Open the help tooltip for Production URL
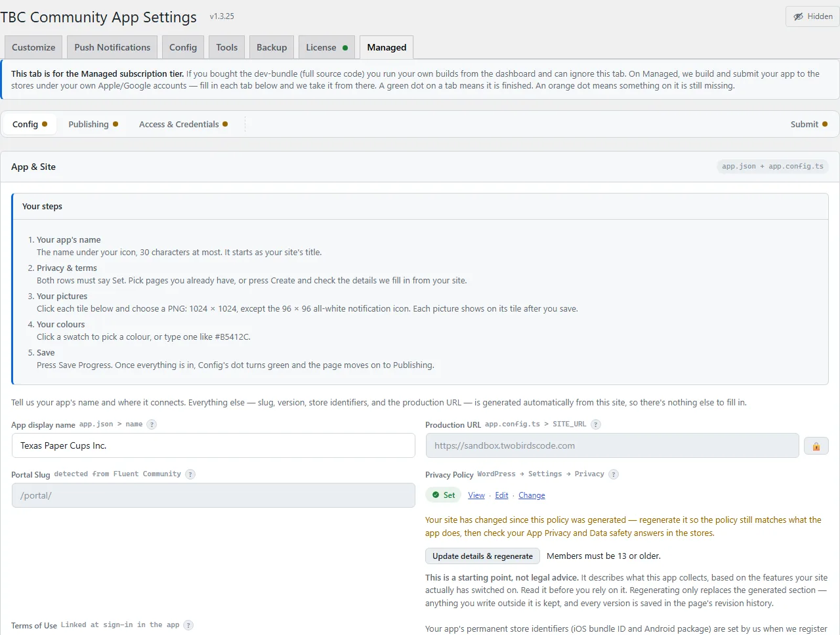 596,424
